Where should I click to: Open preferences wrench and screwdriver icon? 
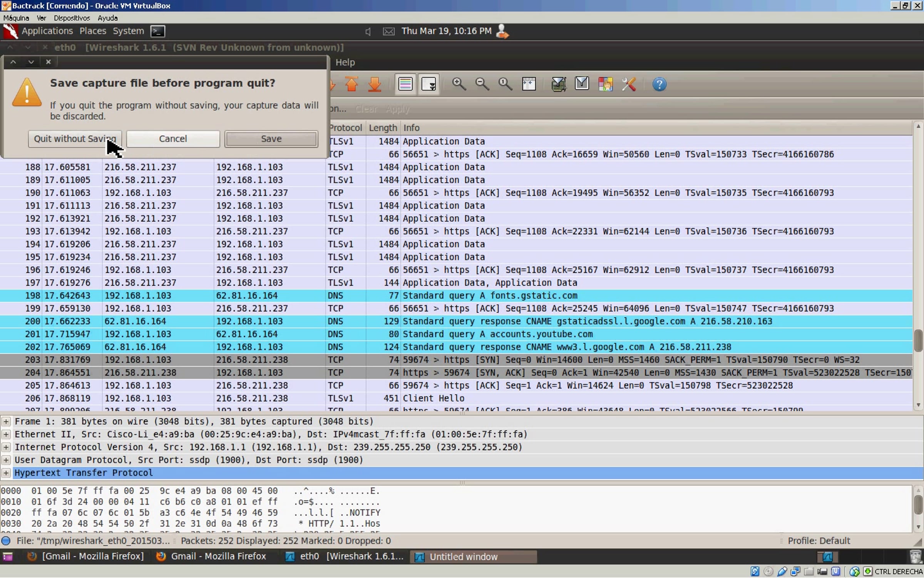click(x=629, y=84)
